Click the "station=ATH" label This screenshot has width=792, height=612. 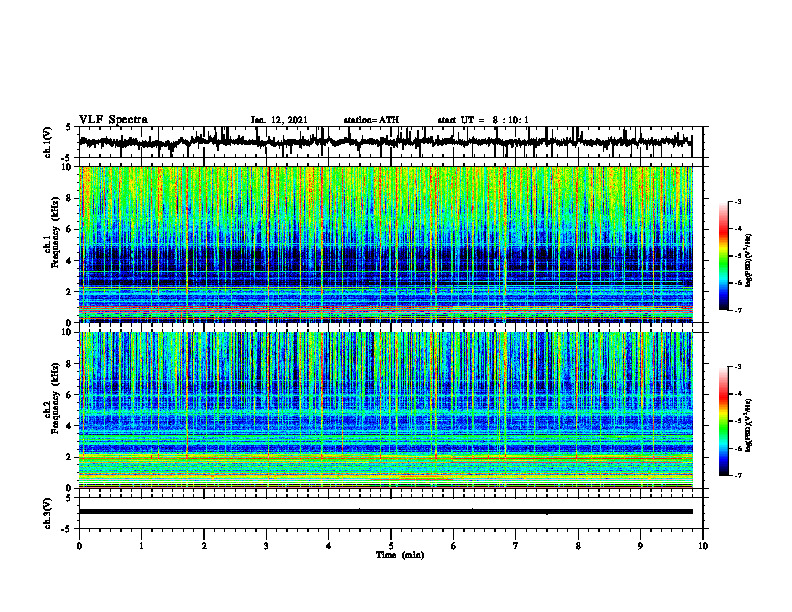click(371, 120)
